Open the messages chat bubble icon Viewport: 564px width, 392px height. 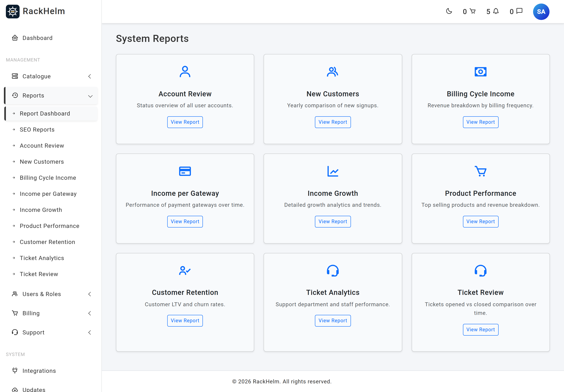519,11
